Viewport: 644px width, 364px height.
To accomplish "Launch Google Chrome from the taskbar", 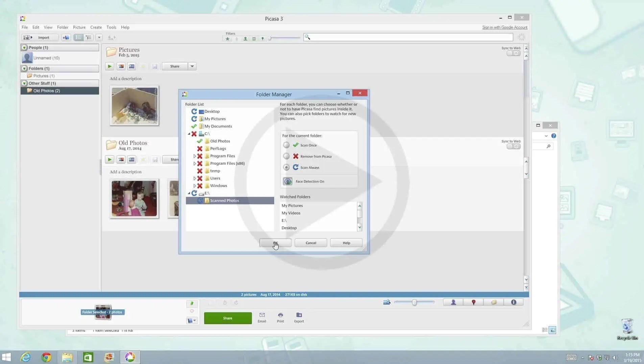I will 46,357.
